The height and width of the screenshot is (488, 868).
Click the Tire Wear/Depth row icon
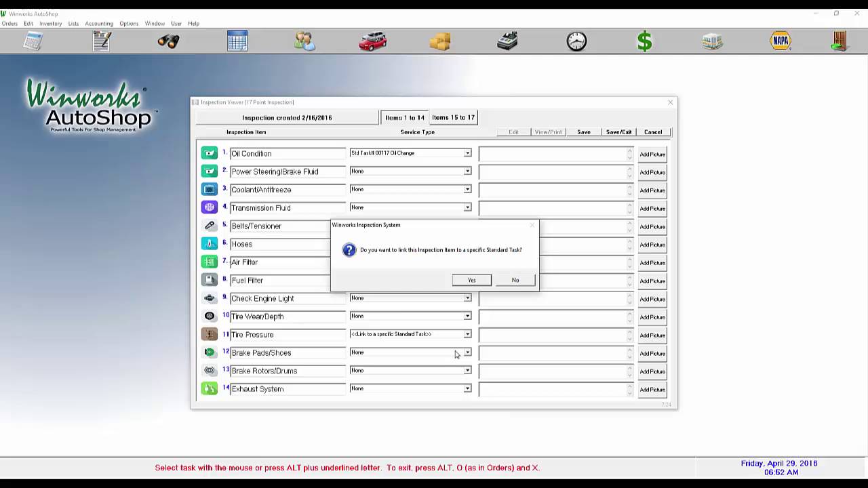pyautogui.click(x=210, y=316)
